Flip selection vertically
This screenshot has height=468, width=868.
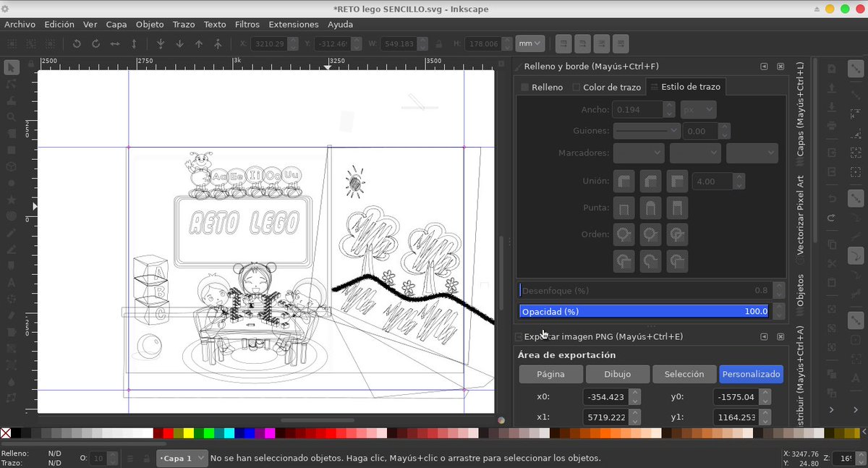[x=134, y=43]
